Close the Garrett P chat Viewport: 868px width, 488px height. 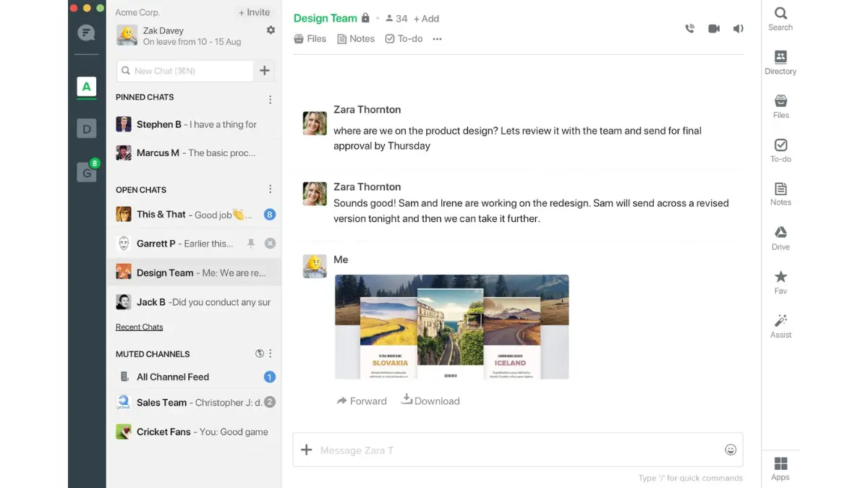pos(270,244)
